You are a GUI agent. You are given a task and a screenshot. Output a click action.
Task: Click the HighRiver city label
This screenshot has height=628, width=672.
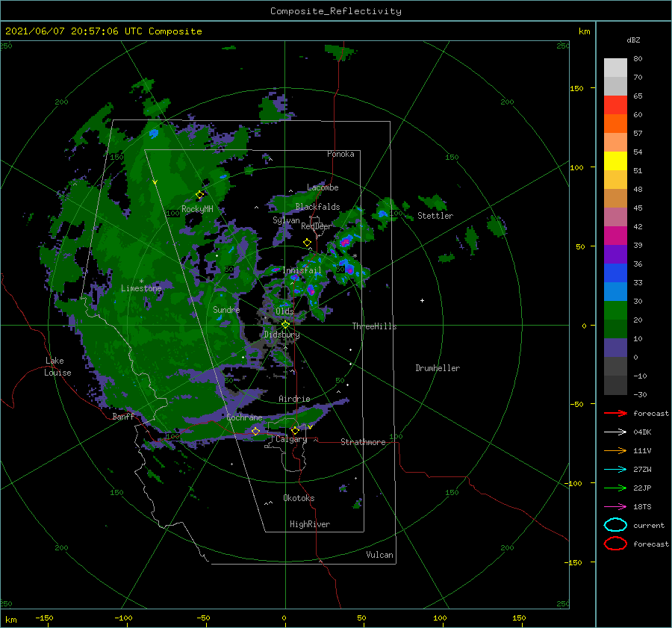click(310, 524)
